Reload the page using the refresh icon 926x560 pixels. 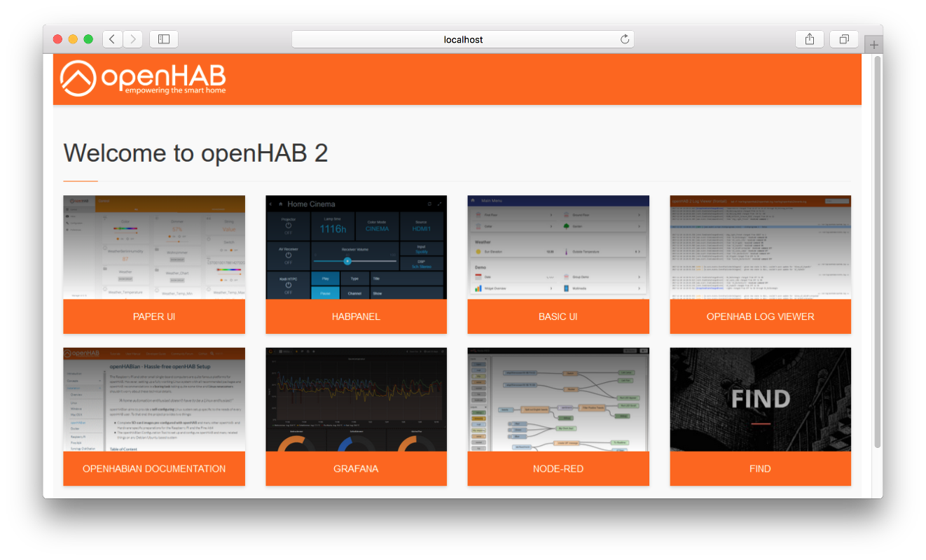[x=625, y=40]
